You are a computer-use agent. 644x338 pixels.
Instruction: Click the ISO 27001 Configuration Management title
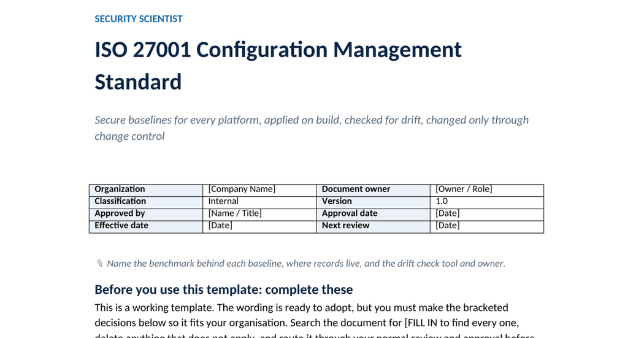coord(278,65)
